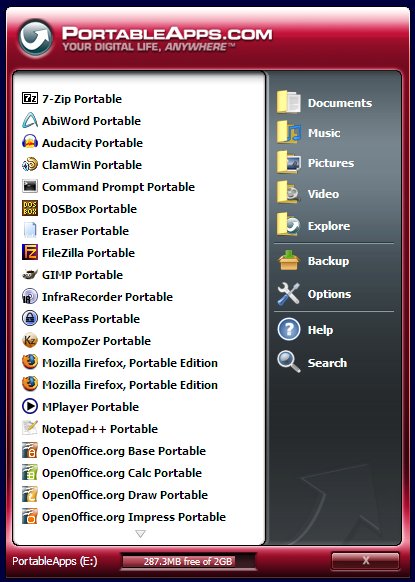Click the GIMP Portable icon
415x582 pixels.
coord(30,275)
